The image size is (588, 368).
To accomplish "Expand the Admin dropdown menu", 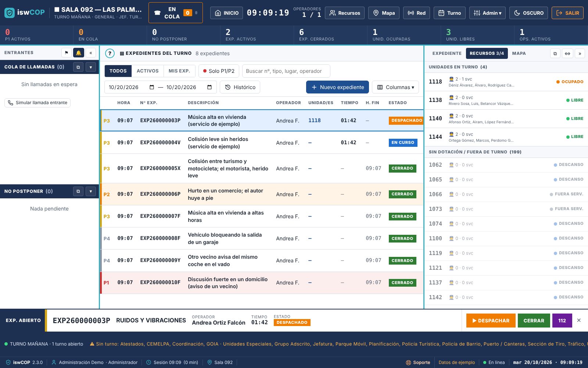I will tap(487, 13).
